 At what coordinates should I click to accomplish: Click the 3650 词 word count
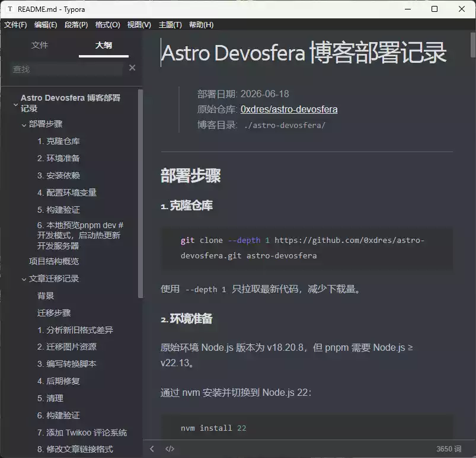point(449,449)
